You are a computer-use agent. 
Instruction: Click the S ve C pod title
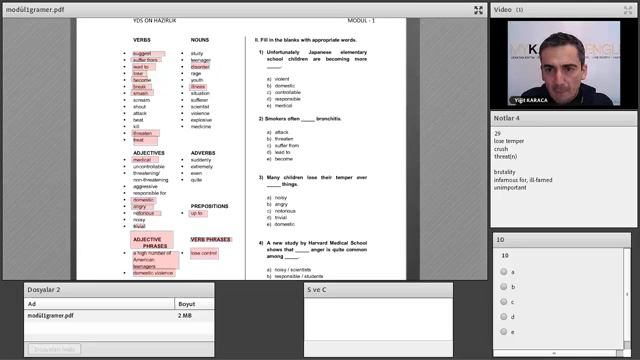(316, 289)
